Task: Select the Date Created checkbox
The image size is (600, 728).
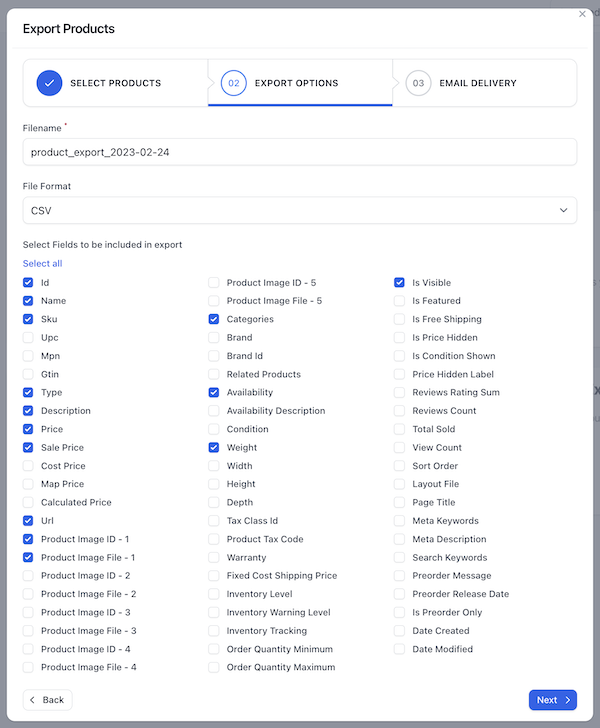Action: (x=399, y=630)
